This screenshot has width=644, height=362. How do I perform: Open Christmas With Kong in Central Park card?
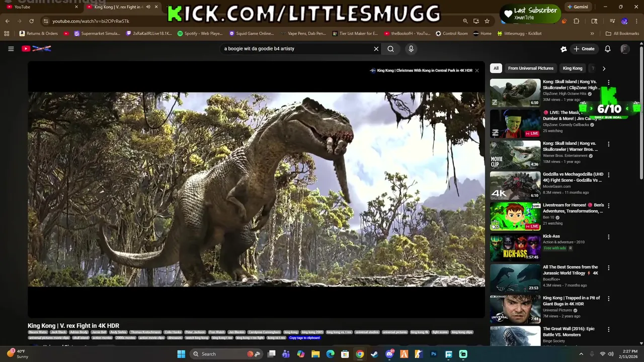coord(421,70)
